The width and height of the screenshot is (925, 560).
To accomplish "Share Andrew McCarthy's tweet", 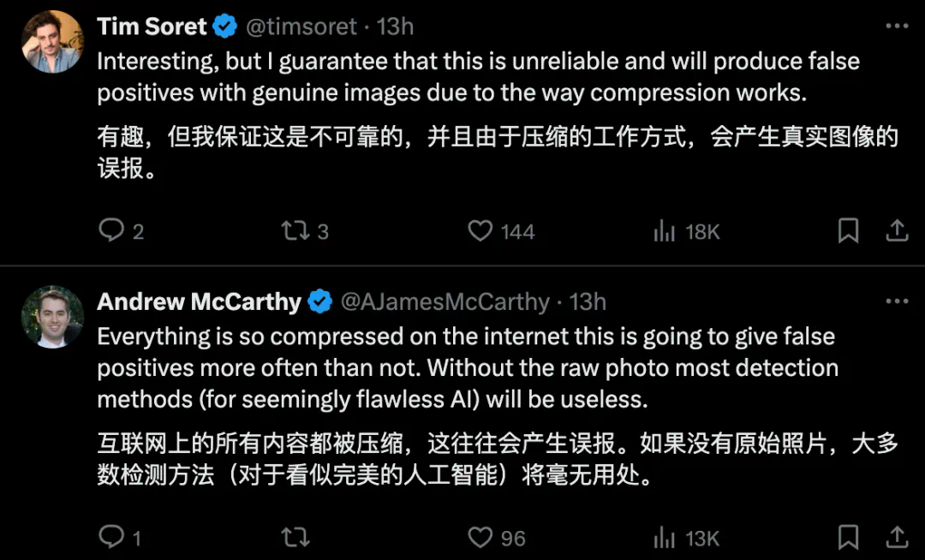I will coord(896,537).
